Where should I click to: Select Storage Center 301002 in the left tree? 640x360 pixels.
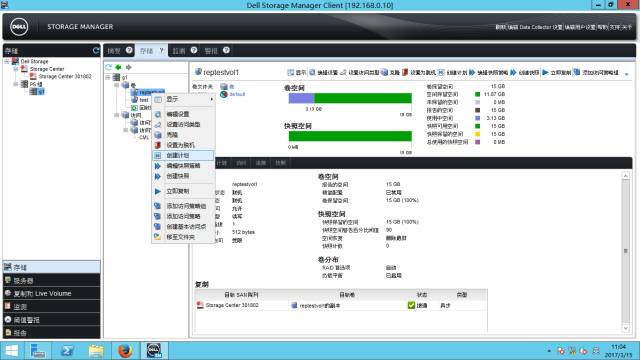point(61,76)
